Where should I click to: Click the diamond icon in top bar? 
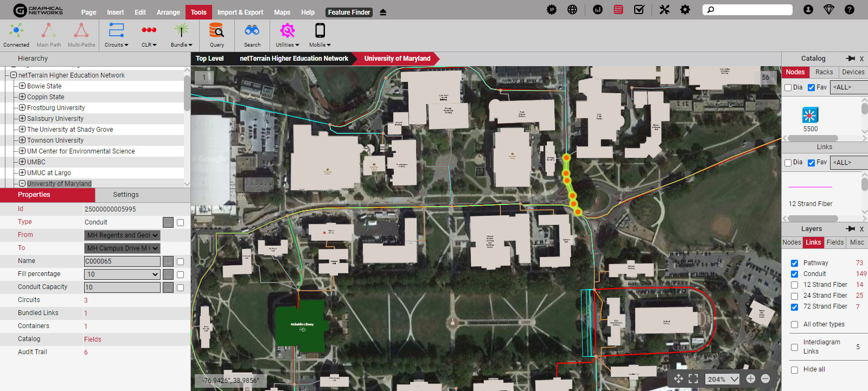pyautogui.click(x=829, y=10)
